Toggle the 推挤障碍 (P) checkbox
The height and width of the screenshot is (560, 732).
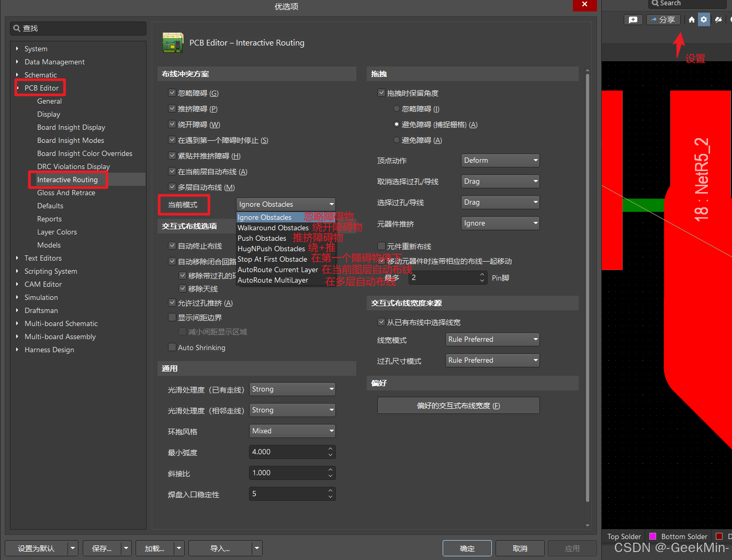(172, 109)
